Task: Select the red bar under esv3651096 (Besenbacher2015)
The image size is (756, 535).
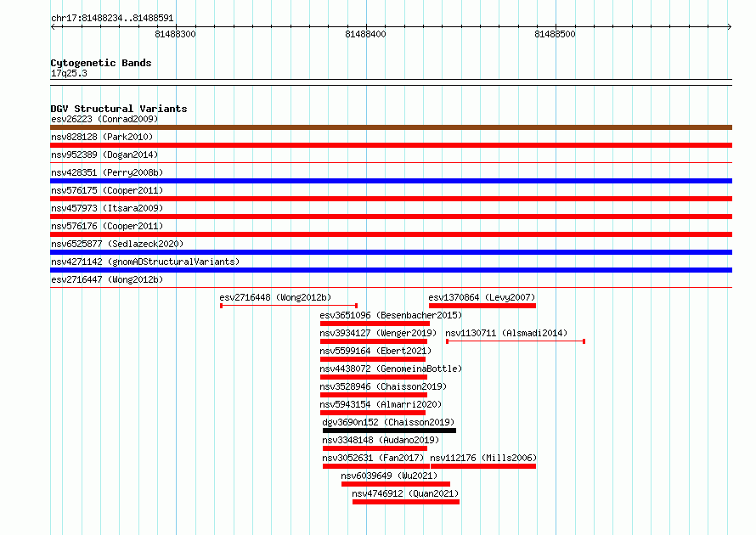Action: [375, 324]
